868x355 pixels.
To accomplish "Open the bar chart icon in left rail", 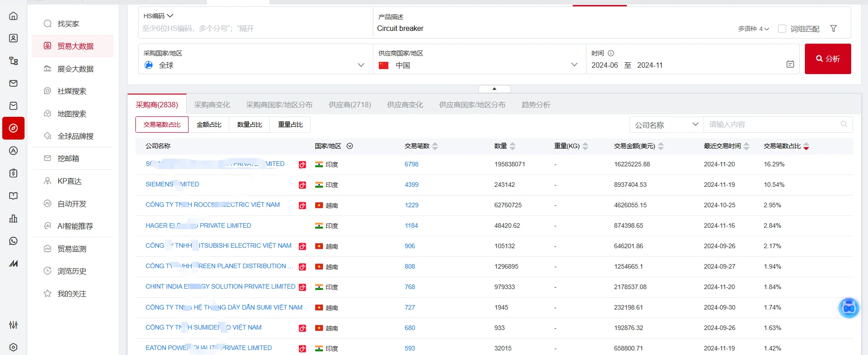I will pyautogui.click(x=14, y=219).
